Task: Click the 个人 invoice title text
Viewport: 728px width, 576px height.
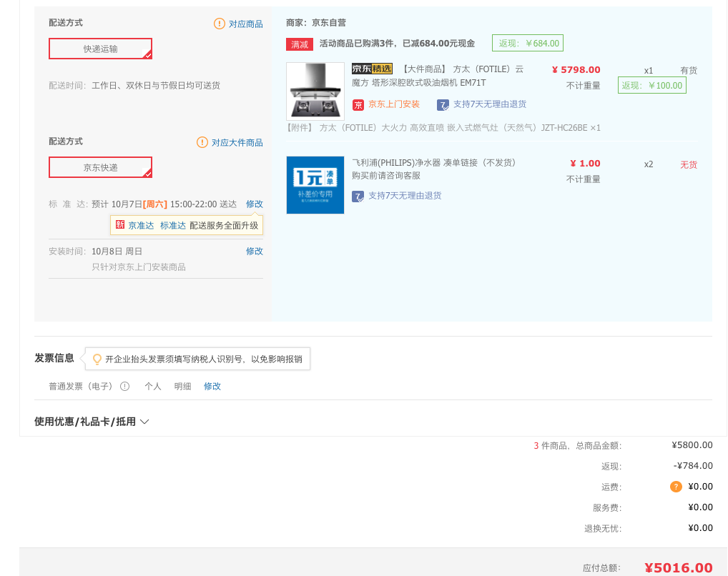Action: 153,386
